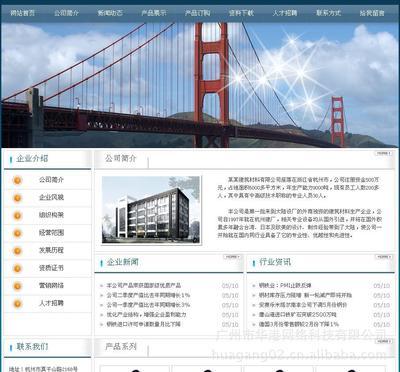Click the company introduction paragraph text
This screenshot has height=372, width=400.
pos(300,207)
